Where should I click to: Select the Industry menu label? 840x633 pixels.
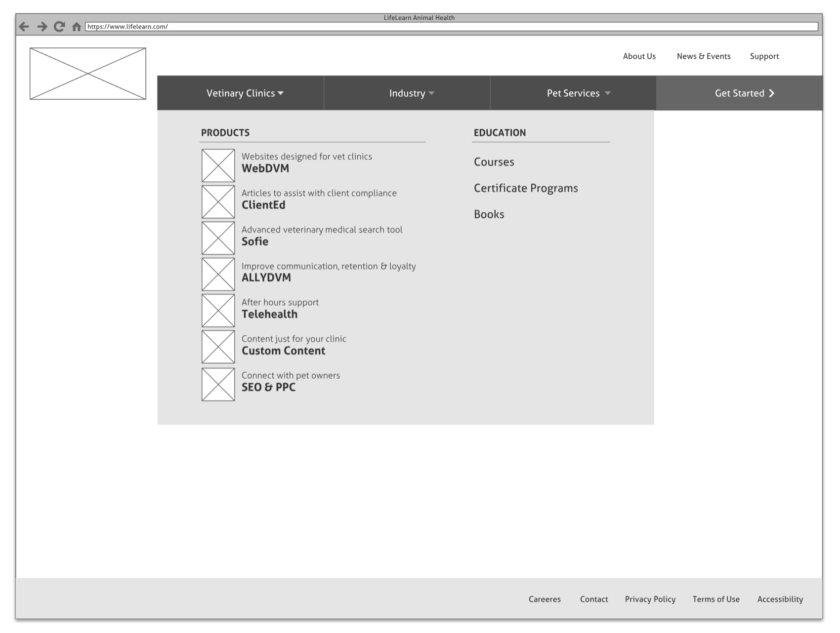[x=407, y=93]
